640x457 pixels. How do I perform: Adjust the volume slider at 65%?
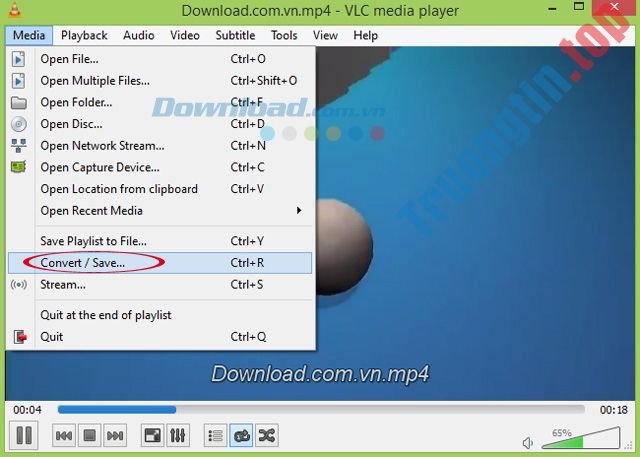[581, 438]
